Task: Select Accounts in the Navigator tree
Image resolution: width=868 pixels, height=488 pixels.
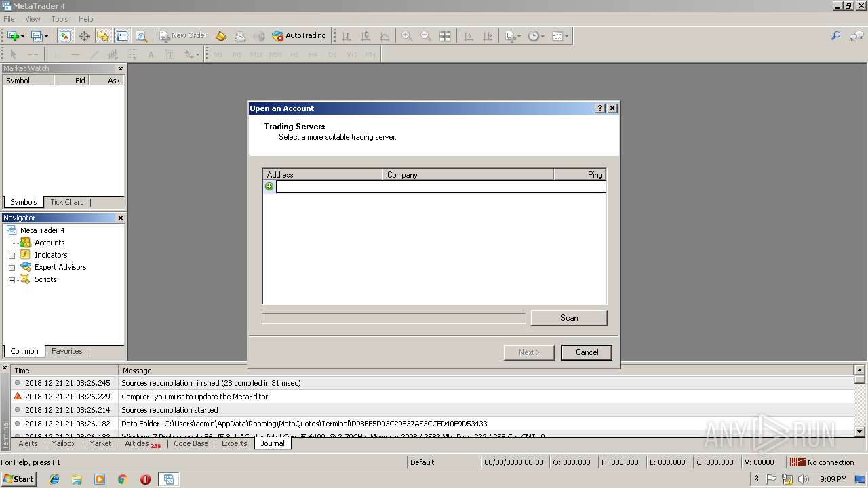Action: (50, 243)
